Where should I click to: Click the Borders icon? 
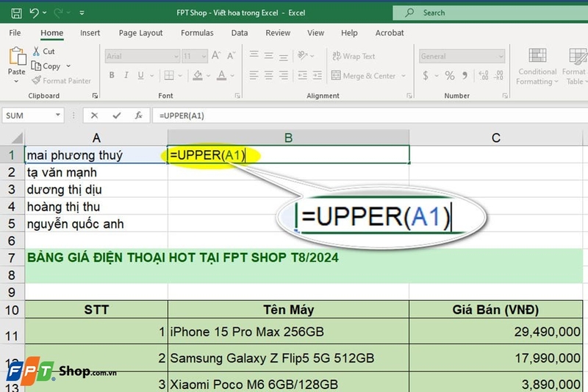(x=169, y=76)
